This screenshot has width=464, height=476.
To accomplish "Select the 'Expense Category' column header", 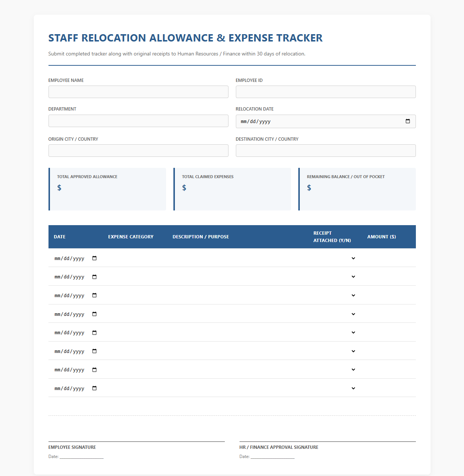I will 131,237.
